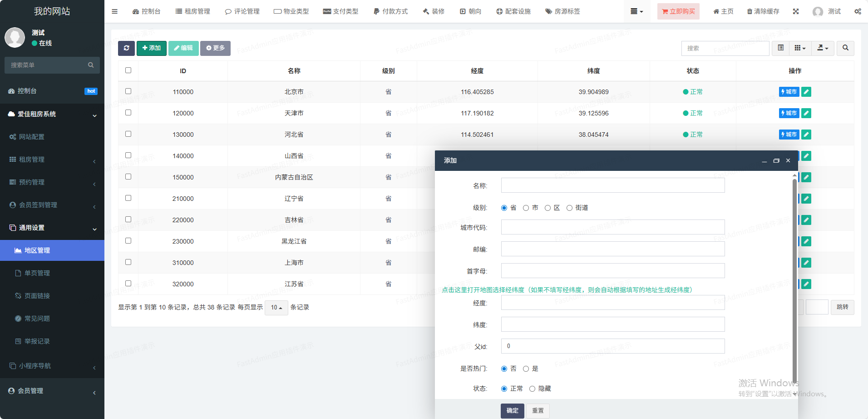
Task: Select 隐藏 status radio button
Action: click(532, 389)
